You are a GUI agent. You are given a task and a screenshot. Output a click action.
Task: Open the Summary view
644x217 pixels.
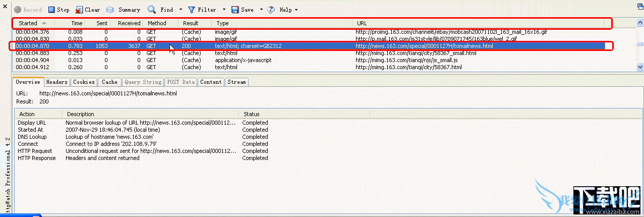123,10
